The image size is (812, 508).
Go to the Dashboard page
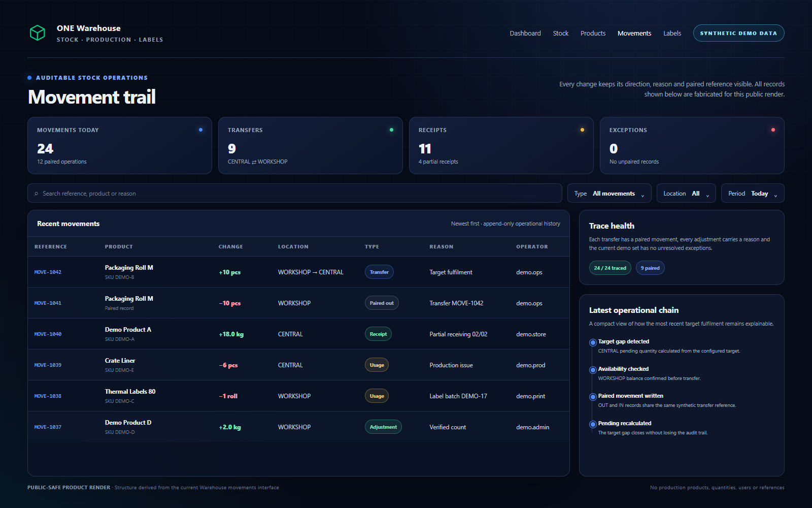(525, 33)
